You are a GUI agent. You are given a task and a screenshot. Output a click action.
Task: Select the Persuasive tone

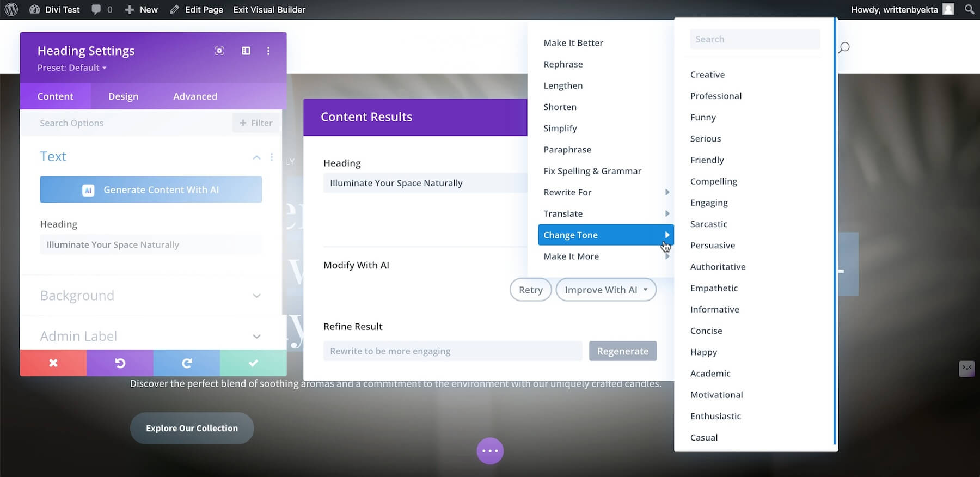coord(713,245)
